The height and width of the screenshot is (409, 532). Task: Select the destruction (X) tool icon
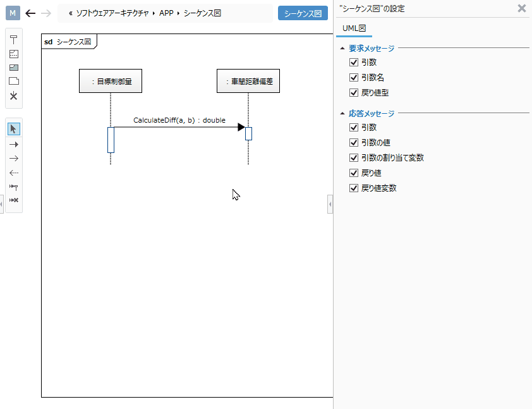(13, 95)
